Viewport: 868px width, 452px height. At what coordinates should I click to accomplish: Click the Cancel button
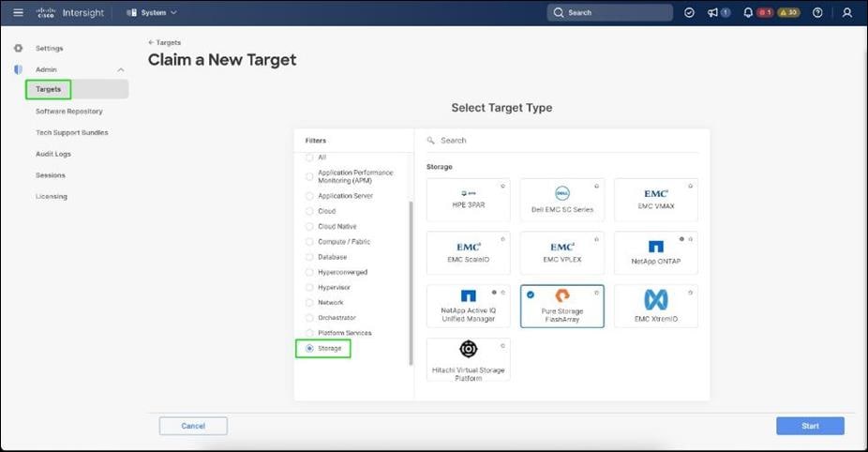click(193, 426)
